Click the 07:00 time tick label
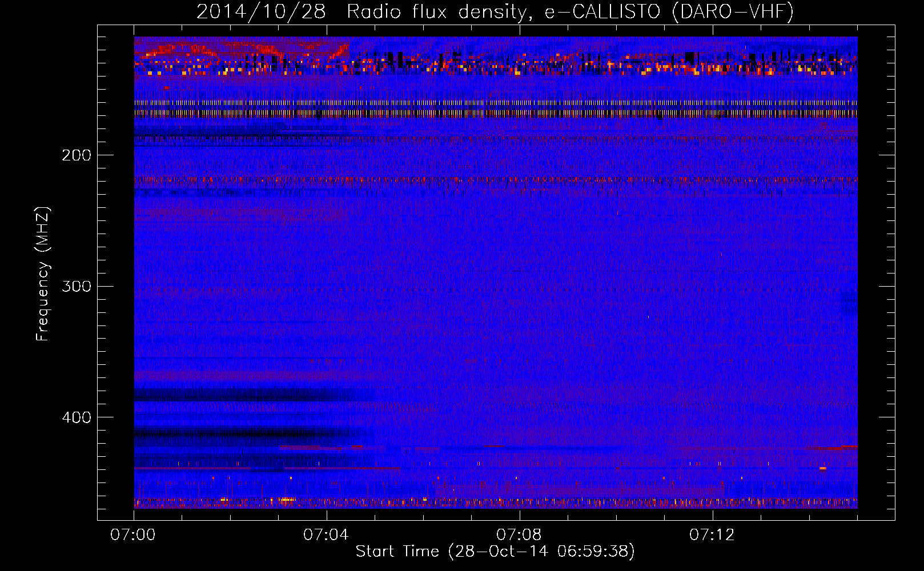Viewport: 924px width, 571px height. (x=133, y=534)
